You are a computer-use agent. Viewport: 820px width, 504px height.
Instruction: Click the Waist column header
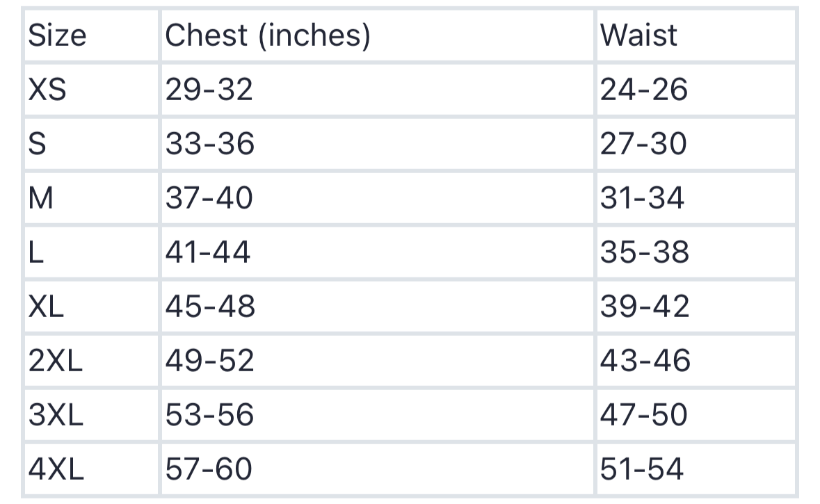point(638,35)
